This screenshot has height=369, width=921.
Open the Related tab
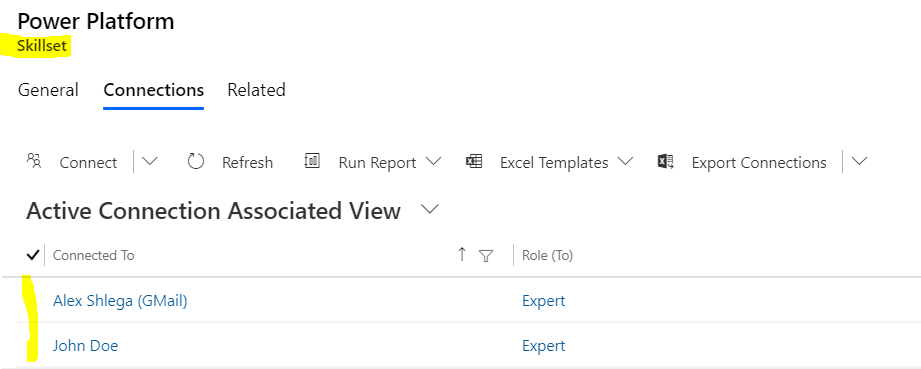pos(256,90)
